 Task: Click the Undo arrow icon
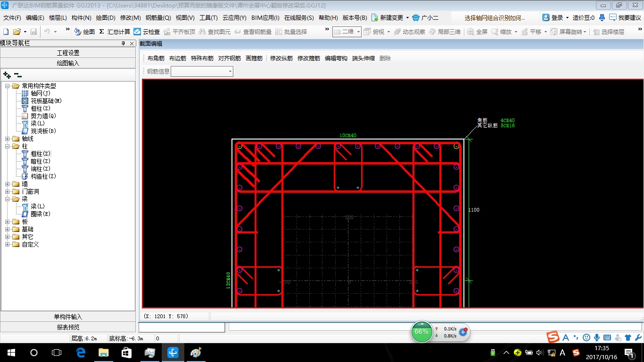click(x=47, y=32)
